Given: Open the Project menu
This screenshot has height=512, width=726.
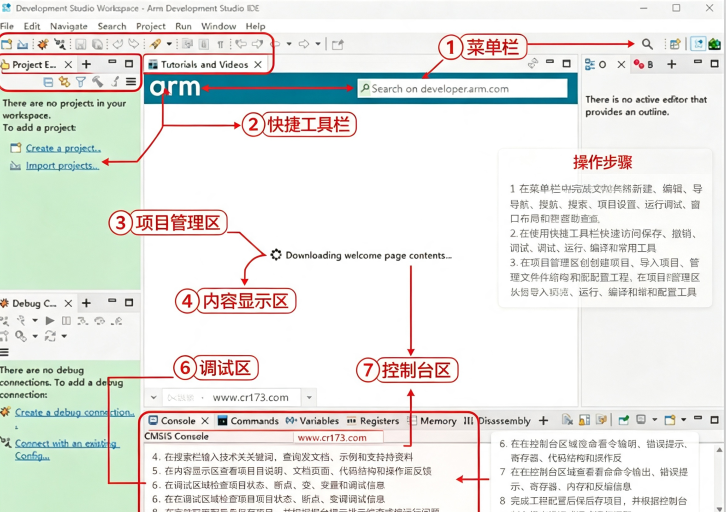Looking at the screenshot, I should pyautogui.click(x=150, y=26).
